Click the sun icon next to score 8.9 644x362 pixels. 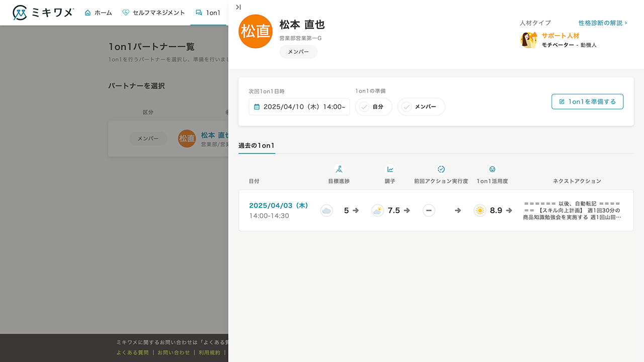coord(480,211)
